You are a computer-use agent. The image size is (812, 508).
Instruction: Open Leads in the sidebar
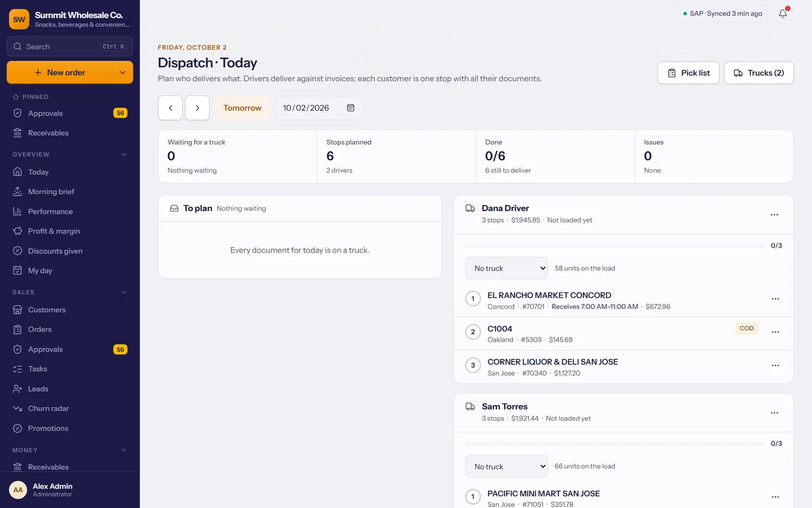point(70,389)
